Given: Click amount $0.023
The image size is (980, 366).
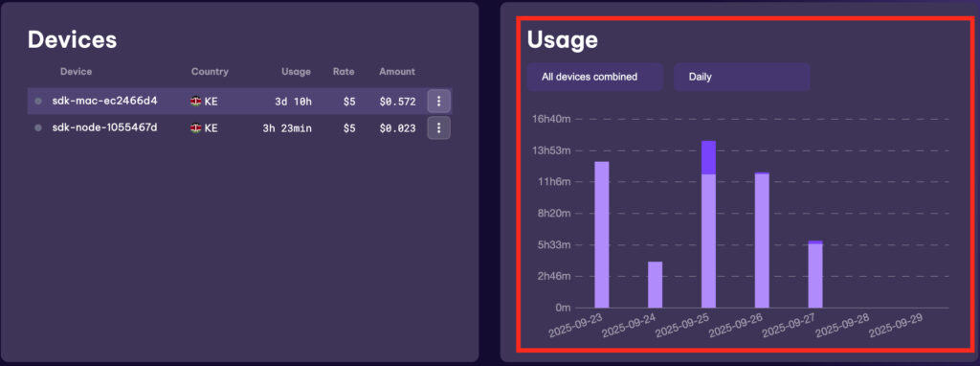Looking at the screenshot, I should pyautogui.click(x=397, y=128).
